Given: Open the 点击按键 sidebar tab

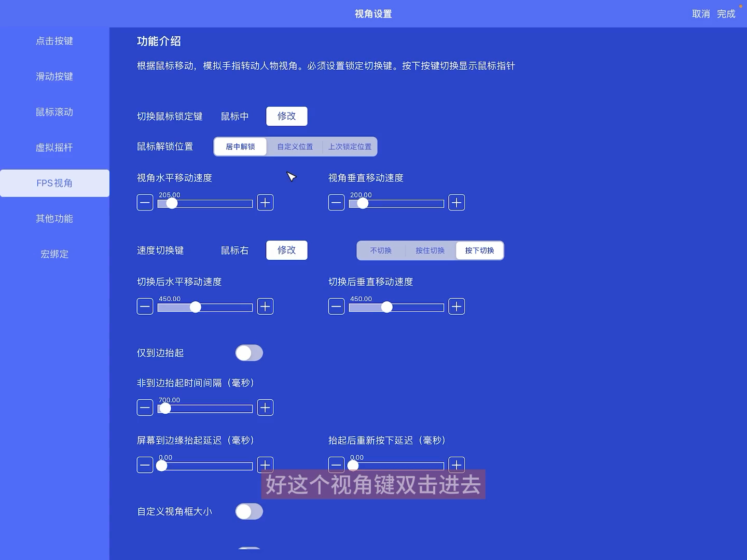Looking at the screenshot, I should click(x=54, y=41).
